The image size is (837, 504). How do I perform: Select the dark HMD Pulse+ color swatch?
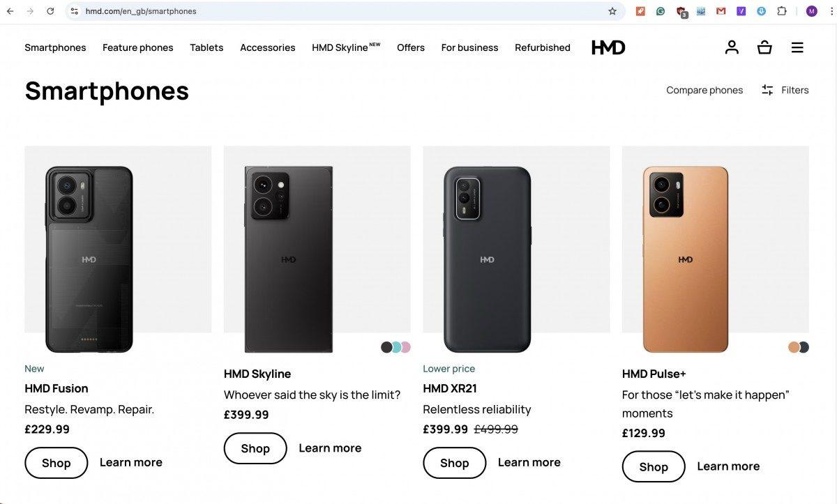(803, 346)
